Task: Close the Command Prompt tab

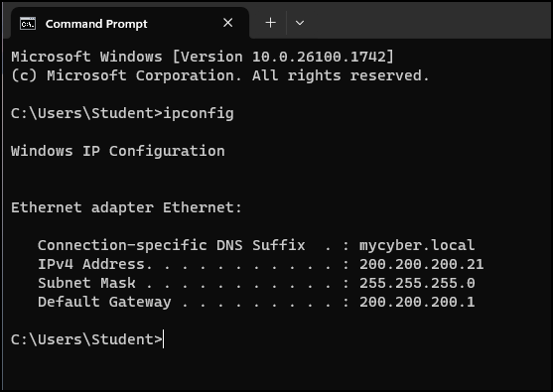Action: [227, 23]
